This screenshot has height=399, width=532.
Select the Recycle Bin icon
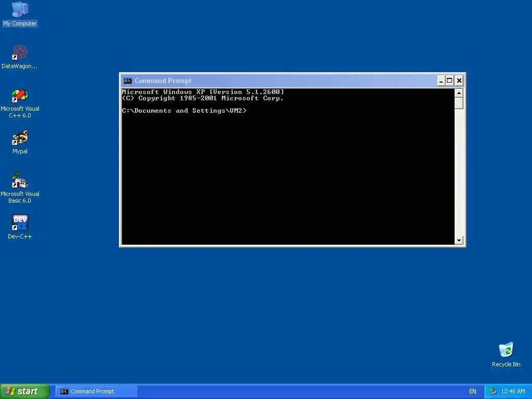click(x=506, y=355)
